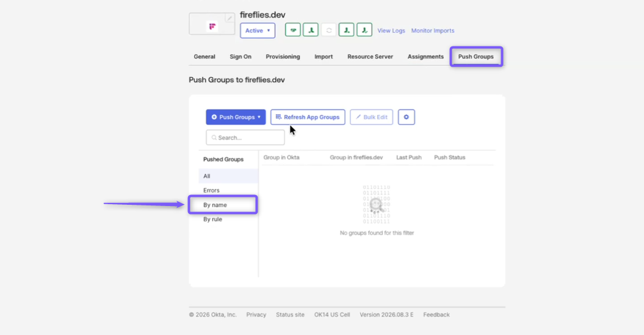Click the person icon right of the handshake icon
The image size is (644, 335).
[311, 30]
